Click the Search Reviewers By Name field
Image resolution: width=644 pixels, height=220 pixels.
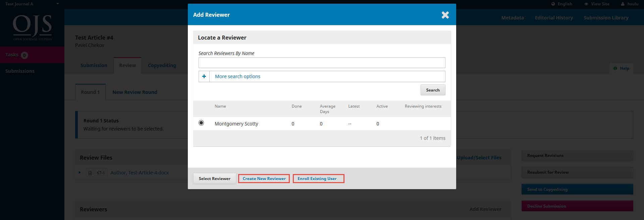pyautogui.click(x=322, y=63)
